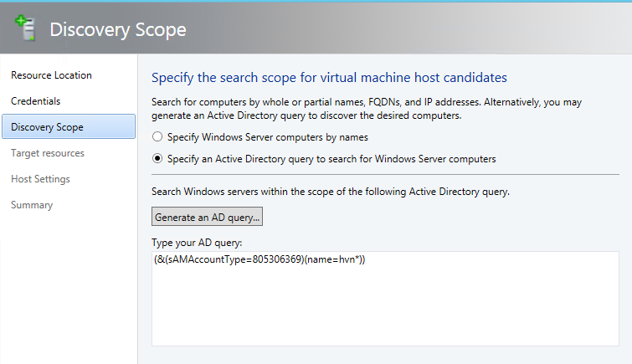
Task: Click the horizontal separator below the radio options
Action: point(385,175)
